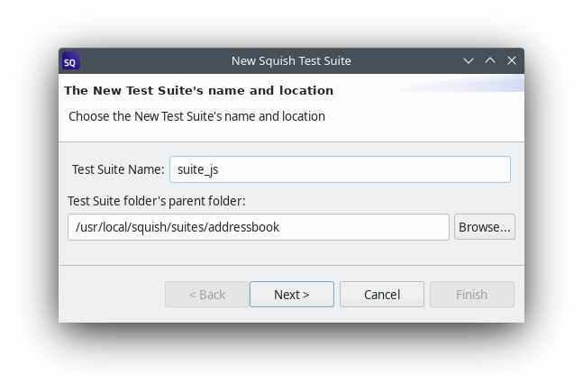Focus the parent folder path field

coord(258,227)
